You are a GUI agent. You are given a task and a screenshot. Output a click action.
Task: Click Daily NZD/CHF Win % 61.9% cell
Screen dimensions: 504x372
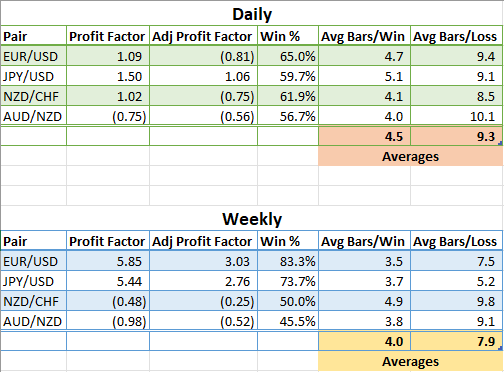coord(288,96)
